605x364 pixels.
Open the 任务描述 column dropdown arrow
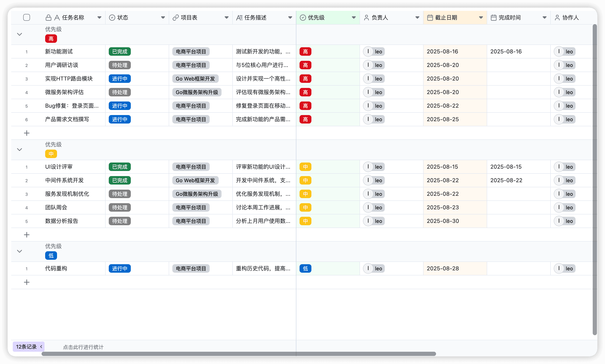point(290,17)
